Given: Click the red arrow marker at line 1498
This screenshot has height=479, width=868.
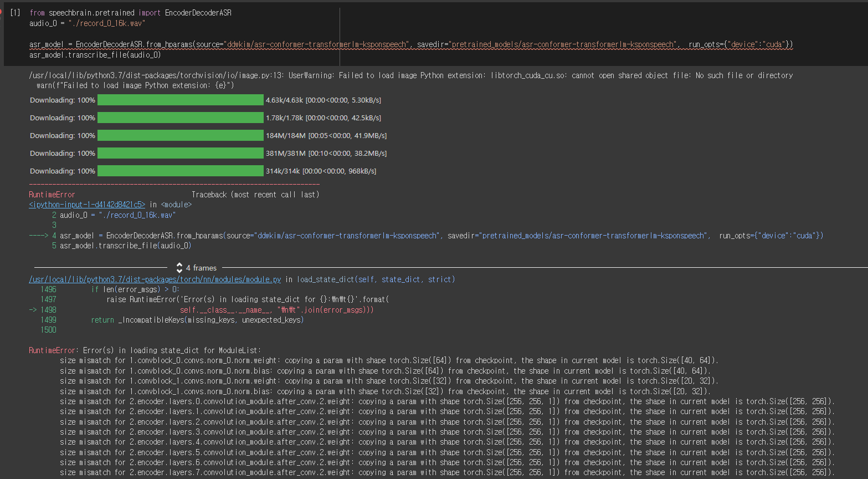Looking at the screenshot, I should (33, 309).
